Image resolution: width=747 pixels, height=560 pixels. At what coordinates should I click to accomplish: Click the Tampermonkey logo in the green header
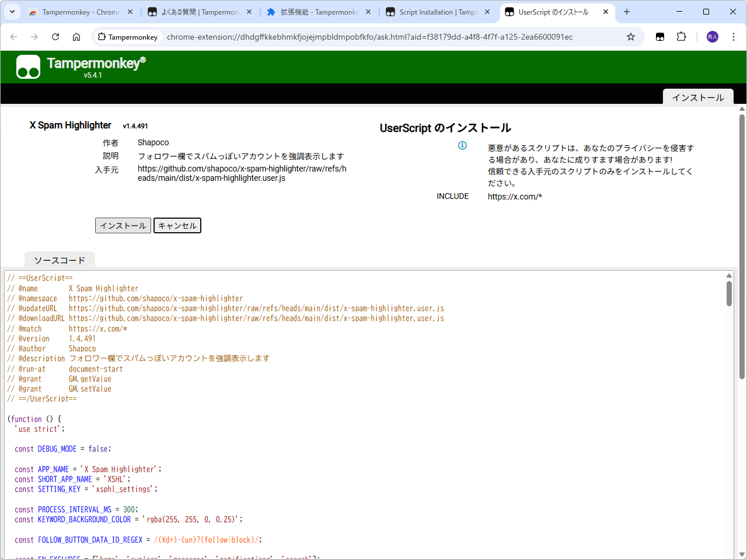click(x=28, y=66)
